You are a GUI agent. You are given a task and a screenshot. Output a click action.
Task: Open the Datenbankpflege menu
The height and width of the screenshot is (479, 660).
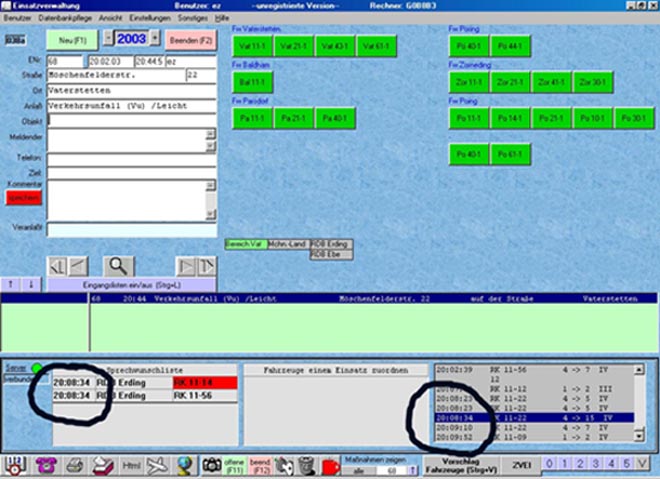pyautogui.click(x=64, y=19)
